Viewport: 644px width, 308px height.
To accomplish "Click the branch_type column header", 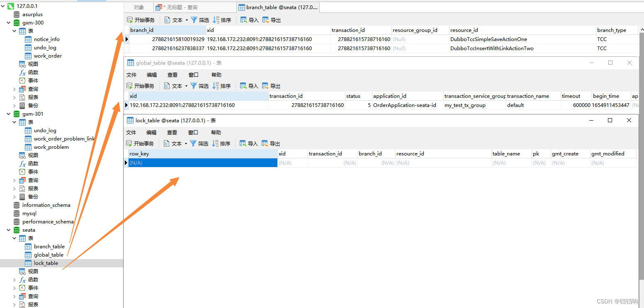I will tap(617, 30).
